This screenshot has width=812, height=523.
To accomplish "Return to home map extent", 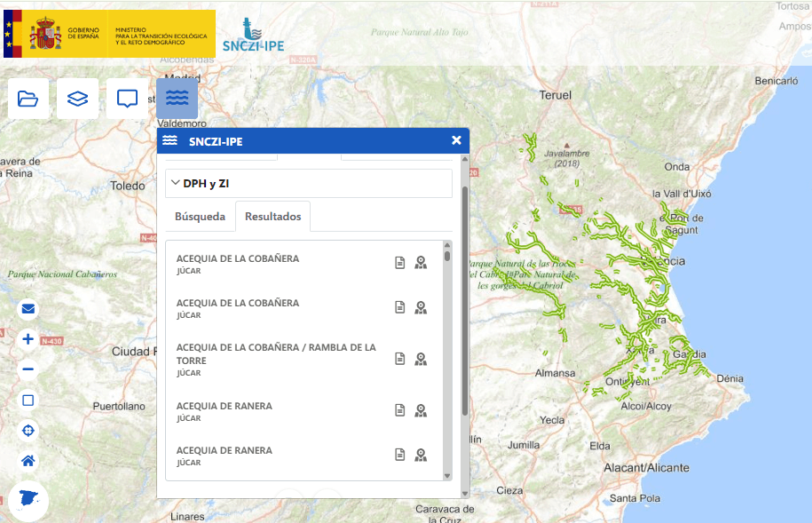I will pyautogui.click(x=28, y=461).
